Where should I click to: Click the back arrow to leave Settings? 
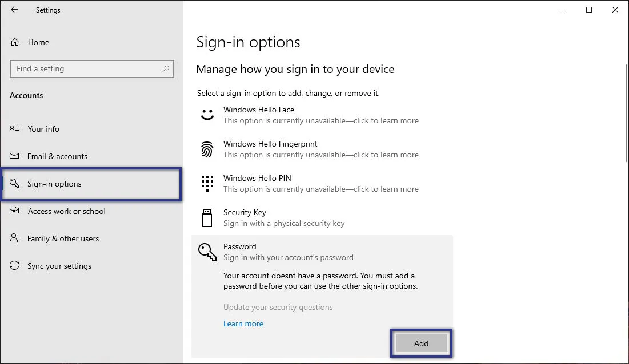[x=14, y=10]
